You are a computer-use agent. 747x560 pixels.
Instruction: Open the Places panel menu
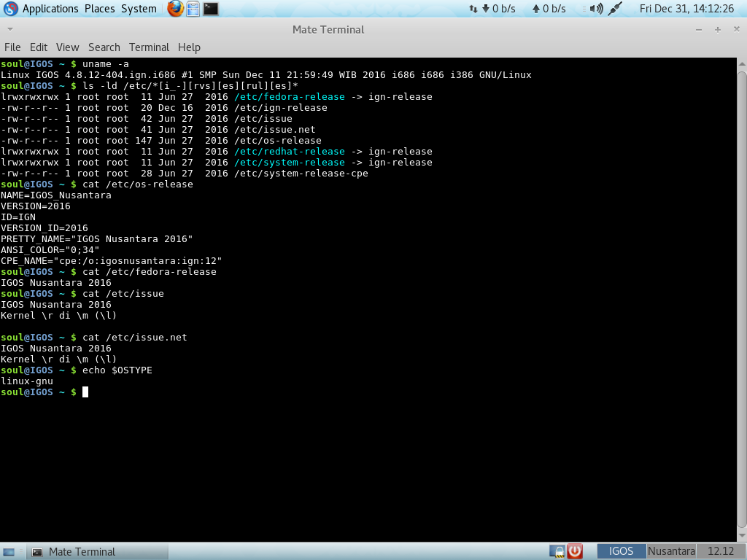[x=99, y=9]
